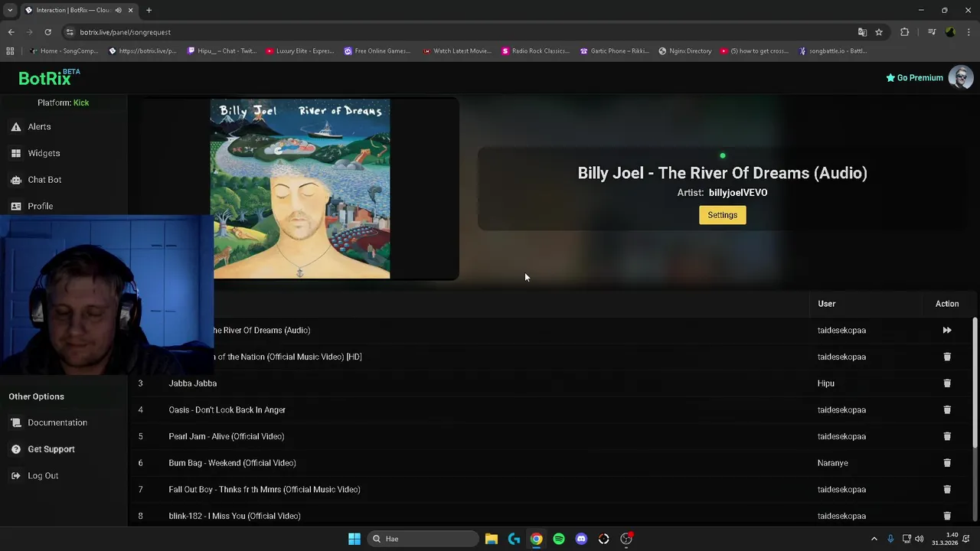Click user Hipu in Jabba Jabba row
This screenshot has width=980, height=551.
[x=825, y=383]
